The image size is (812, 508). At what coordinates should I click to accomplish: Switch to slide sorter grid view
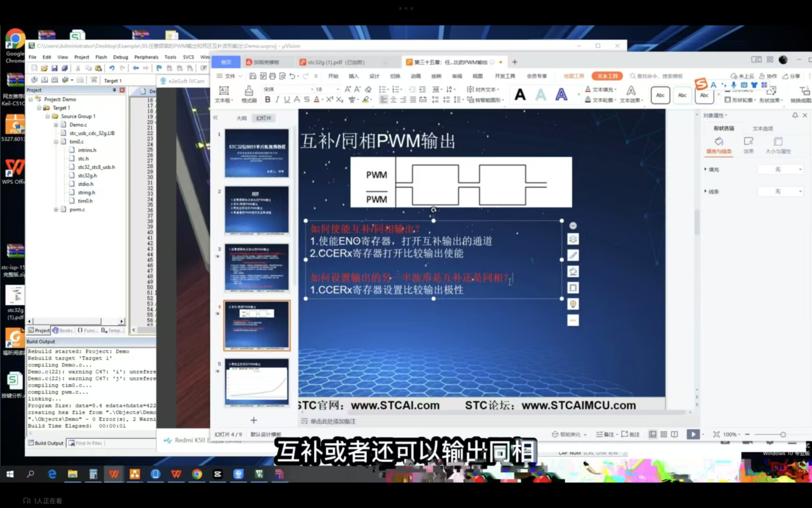[x=664, y=434]
